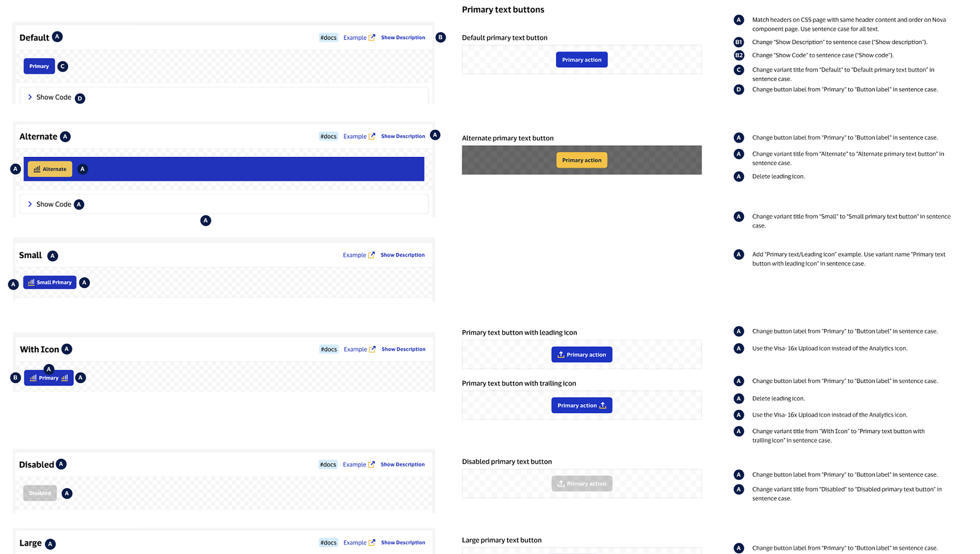The height and width of the screenshot is (554, 980).
Task: Select heading "Default primary text button"
Action: click(504, 38)
